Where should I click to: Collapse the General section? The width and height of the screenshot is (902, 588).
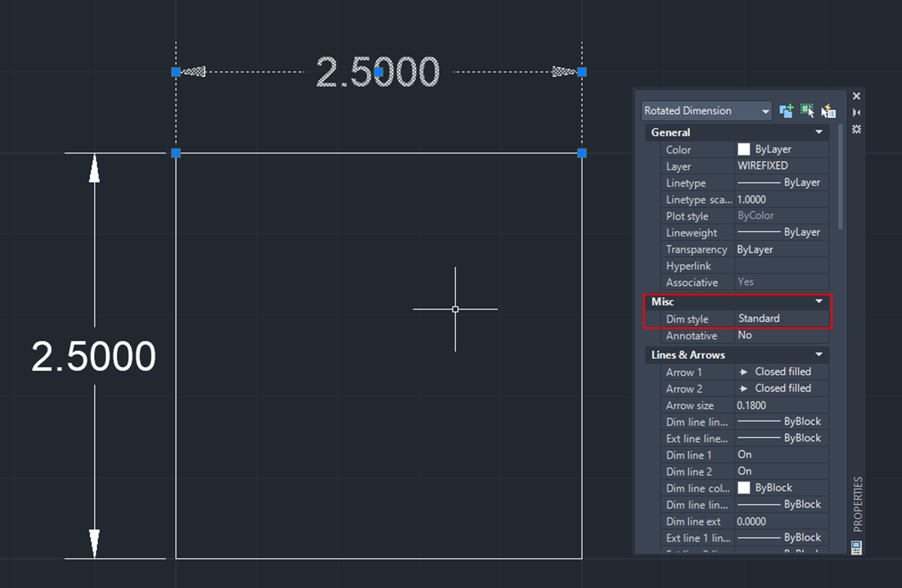[x=819, y=132]
